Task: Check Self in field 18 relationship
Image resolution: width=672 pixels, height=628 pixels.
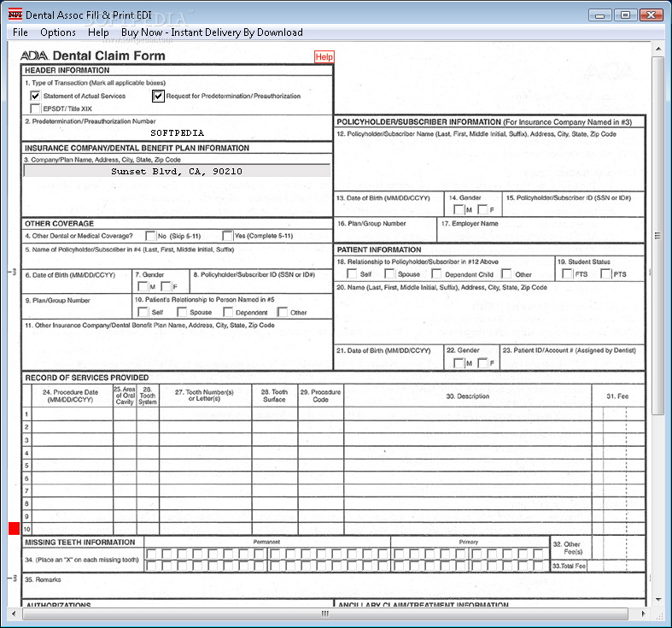Action: click(x=352, y=273)
